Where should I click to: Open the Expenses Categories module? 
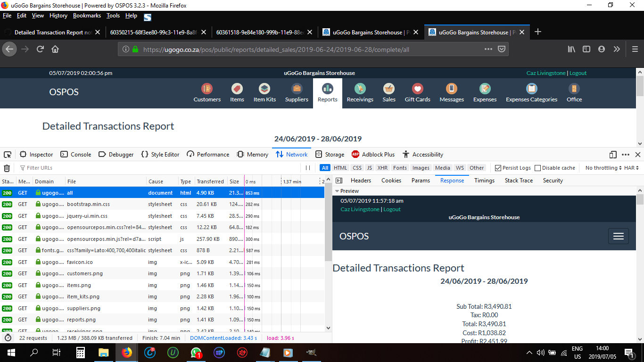coord(531,92)
